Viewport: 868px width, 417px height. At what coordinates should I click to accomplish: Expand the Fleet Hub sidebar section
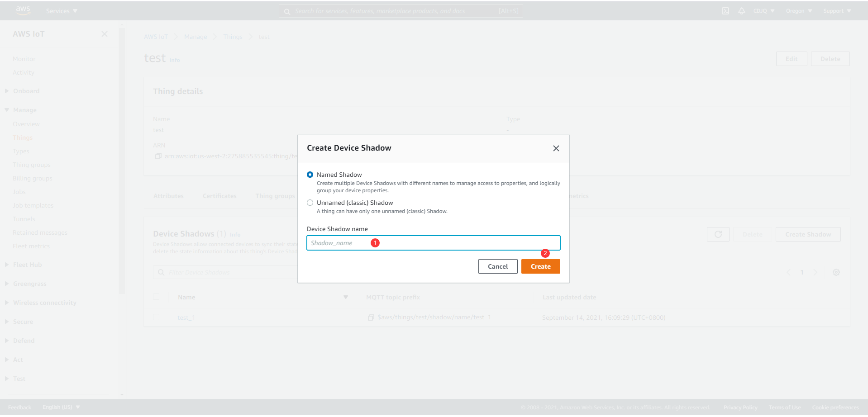(x=7, y=265)
